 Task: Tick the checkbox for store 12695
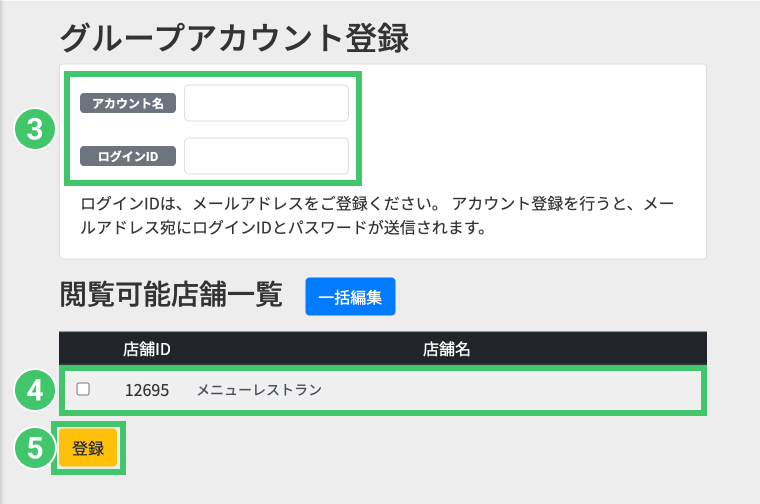coord(83,389)
